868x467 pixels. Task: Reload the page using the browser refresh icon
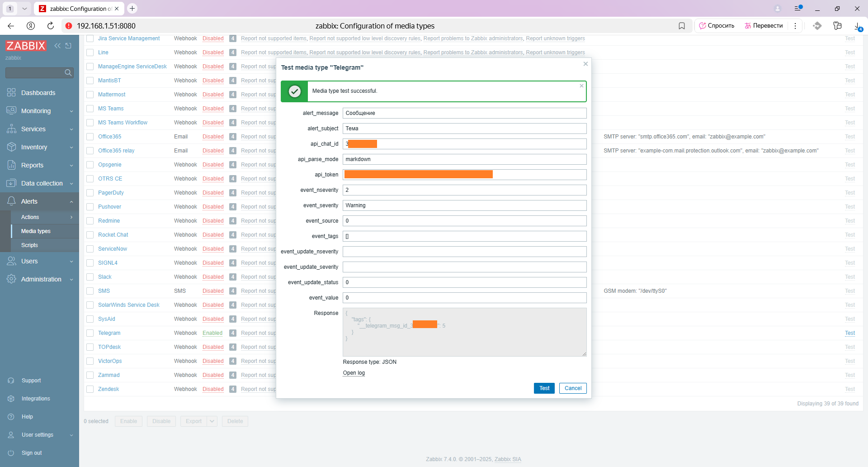coord(51,26)
